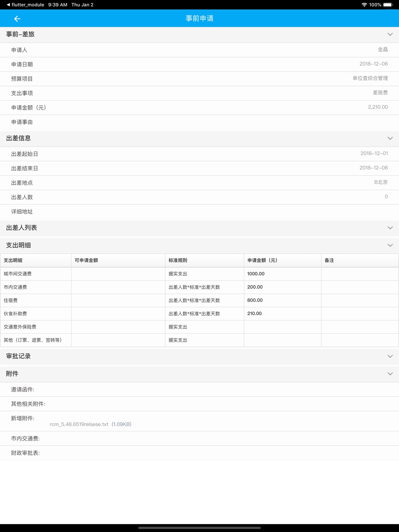Select the 申请人 row
399x532 pixels.
click(x=199, y=50)
